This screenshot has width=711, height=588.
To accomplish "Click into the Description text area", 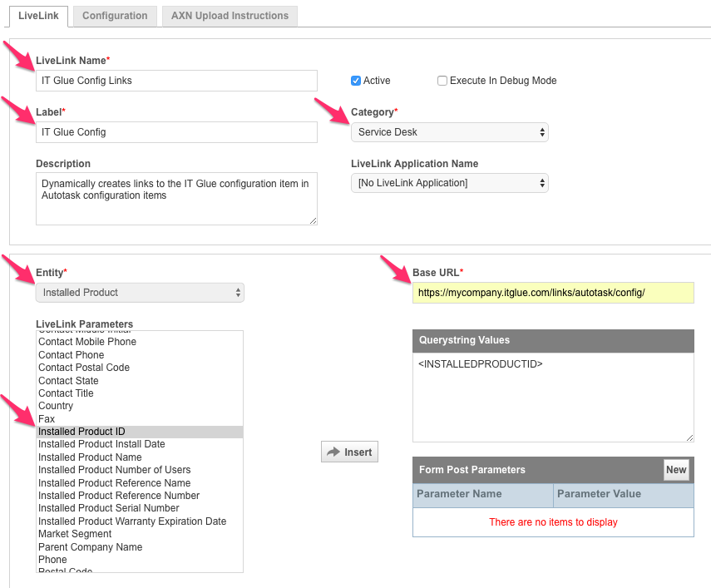I will point(175,198).
